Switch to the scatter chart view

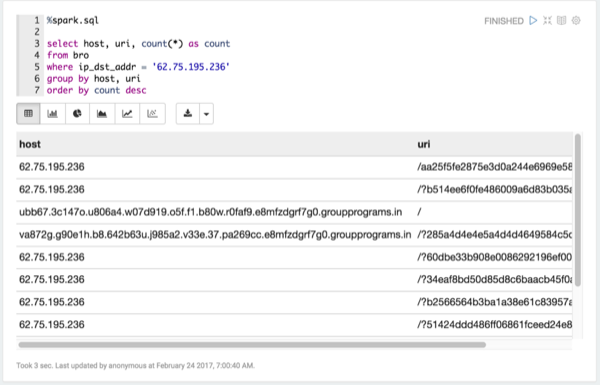(152, 114)
